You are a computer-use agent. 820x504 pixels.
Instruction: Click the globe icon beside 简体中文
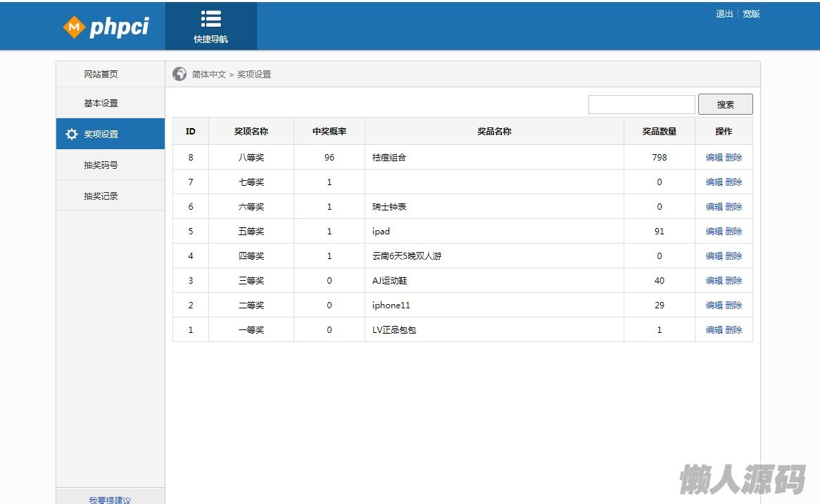coord(179,74)
